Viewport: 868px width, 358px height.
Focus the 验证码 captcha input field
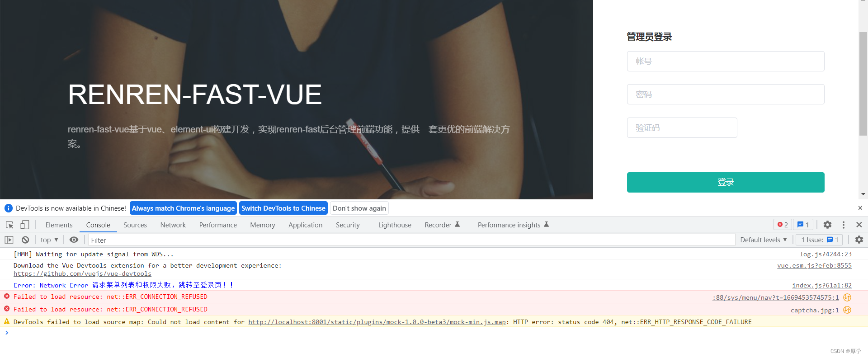(682, 127)
